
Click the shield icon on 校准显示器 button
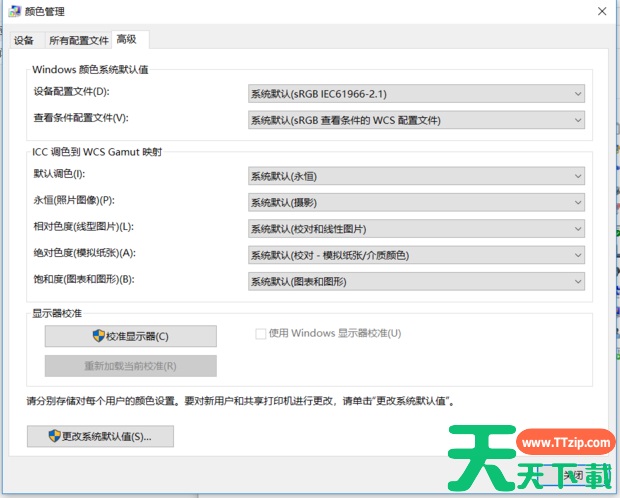tap(98, 336)
